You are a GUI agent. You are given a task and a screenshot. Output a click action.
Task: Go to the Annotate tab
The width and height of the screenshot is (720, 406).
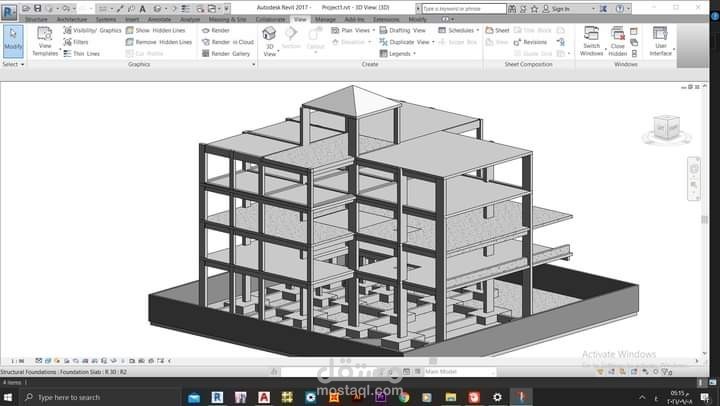point(159,19)
